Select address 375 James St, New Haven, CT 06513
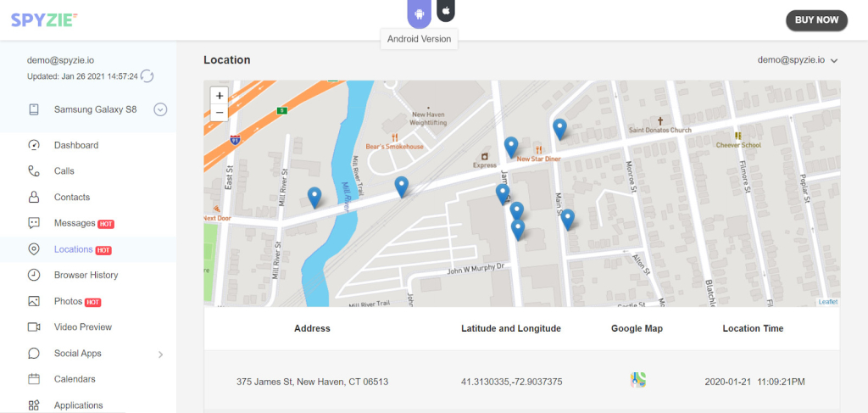Image resolution: width=868 pixels, height=413 pixels. click(x=312, y=382)
